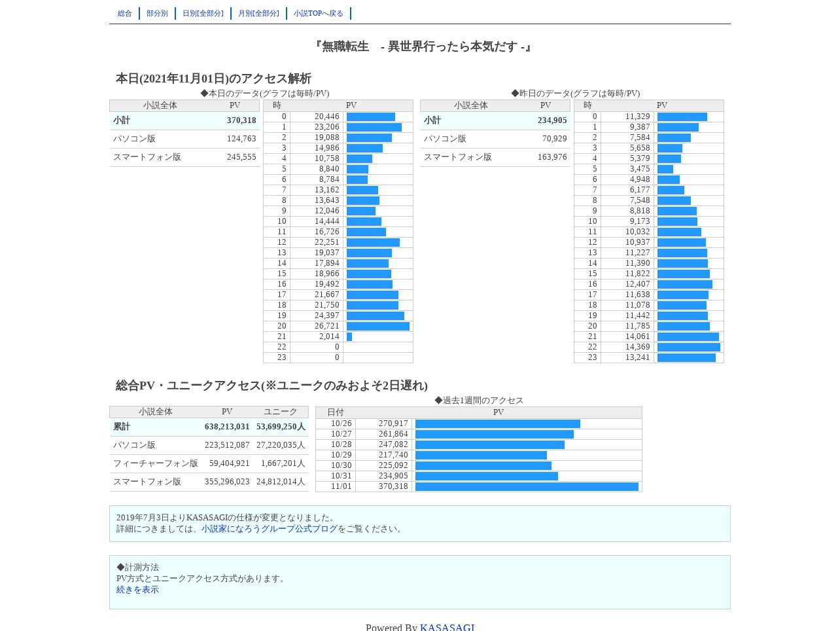
Task: Click today's hour 21 value 2,014
Action: 329,336
